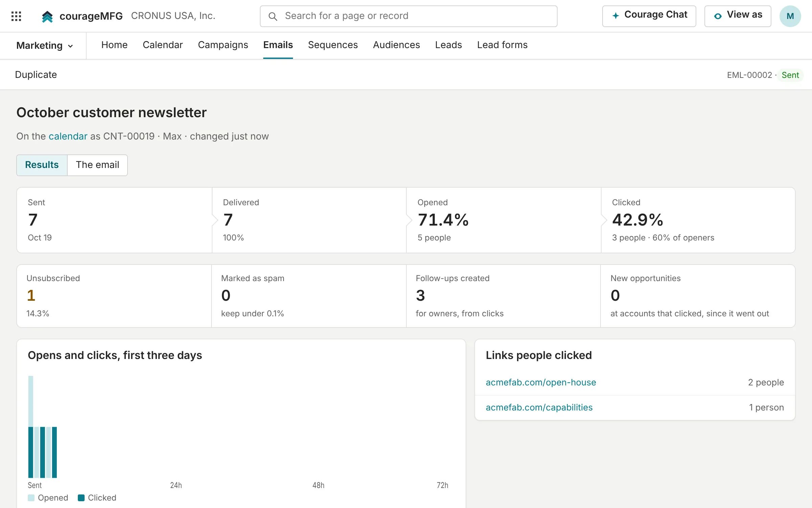Click the Clicked 42.9% value
Image resolution: width=812 pixels, height=508 pixels.
(638, 220)
